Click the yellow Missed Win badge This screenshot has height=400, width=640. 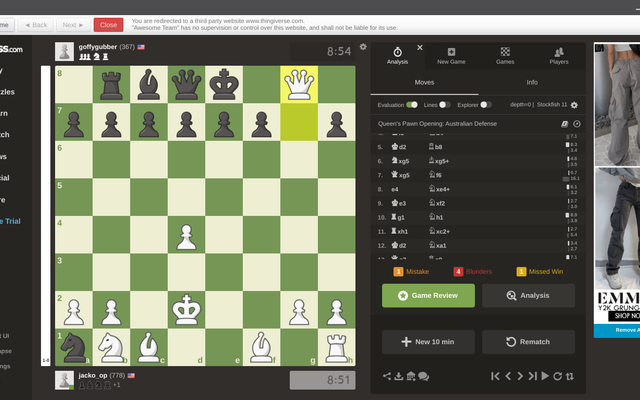521,271
